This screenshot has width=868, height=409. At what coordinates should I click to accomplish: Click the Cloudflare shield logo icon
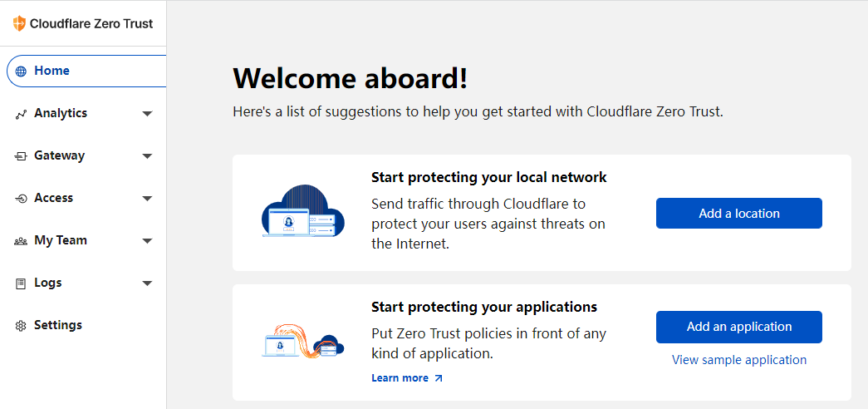pyautogui.click(x=19, y=23)
